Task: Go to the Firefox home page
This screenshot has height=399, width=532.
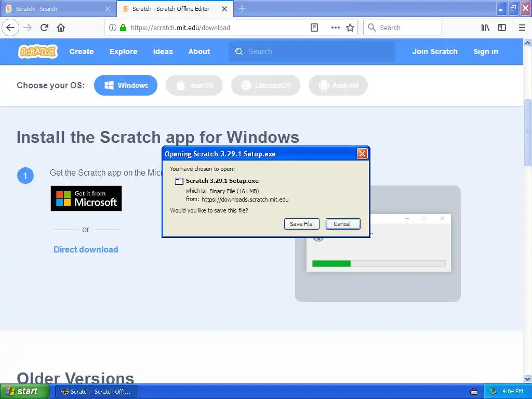Action: tap(61, 28)
